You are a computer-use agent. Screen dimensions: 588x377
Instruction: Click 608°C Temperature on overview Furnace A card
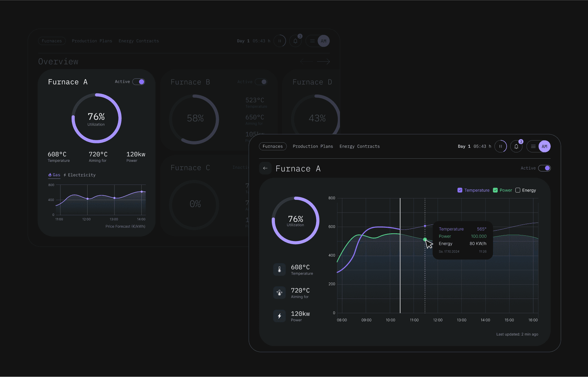(x=59, y=157)
